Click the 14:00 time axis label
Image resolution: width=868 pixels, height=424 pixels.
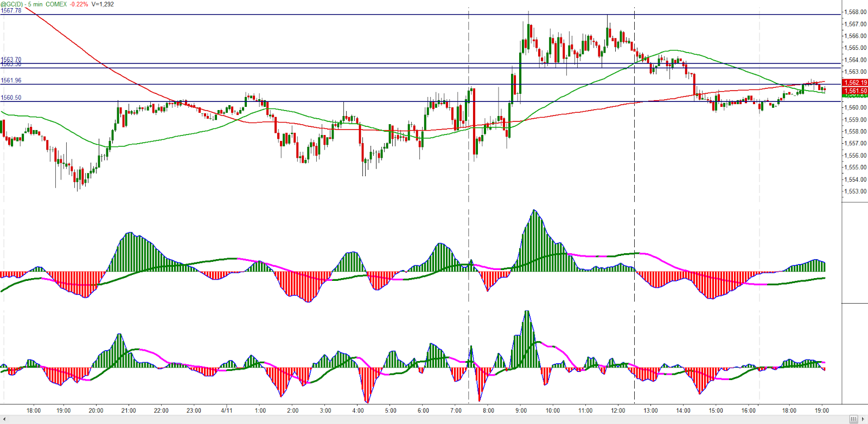[x=683, y=410]
